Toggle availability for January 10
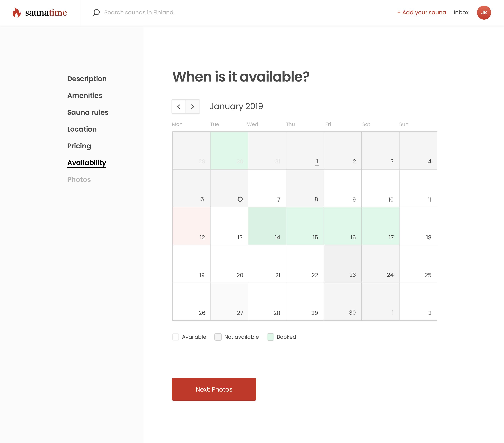504x443 pixels. coord(380,188)
